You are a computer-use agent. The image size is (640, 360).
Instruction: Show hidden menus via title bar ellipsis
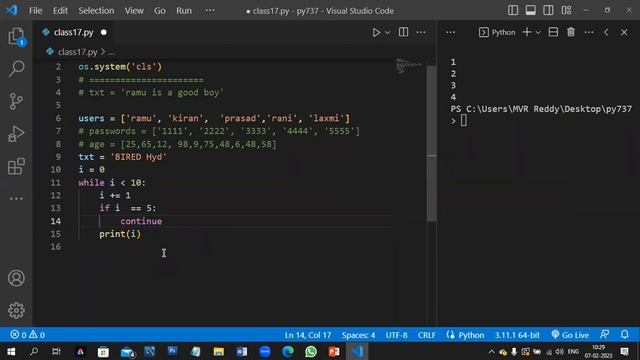coord(210,11)
